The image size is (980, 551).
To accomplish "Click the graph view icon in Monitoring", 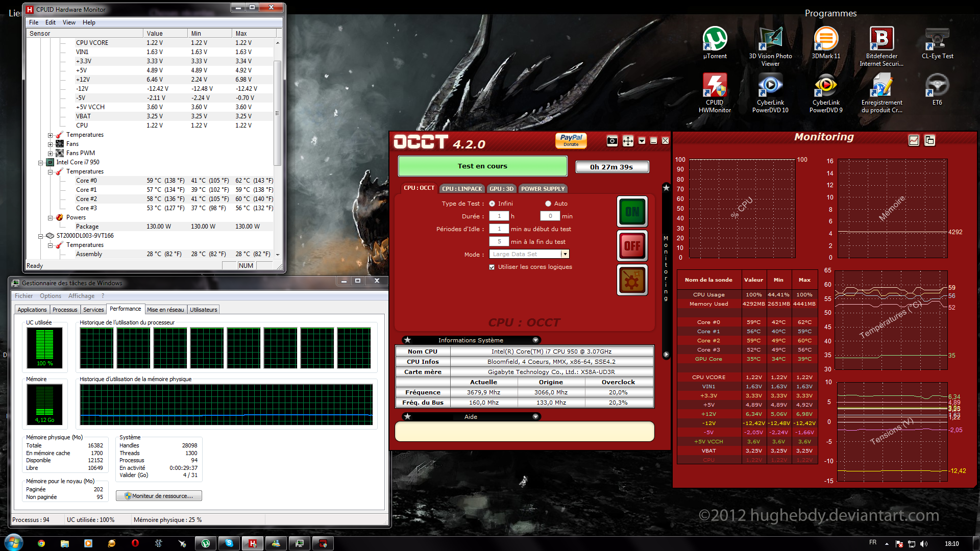I will 914,140.
